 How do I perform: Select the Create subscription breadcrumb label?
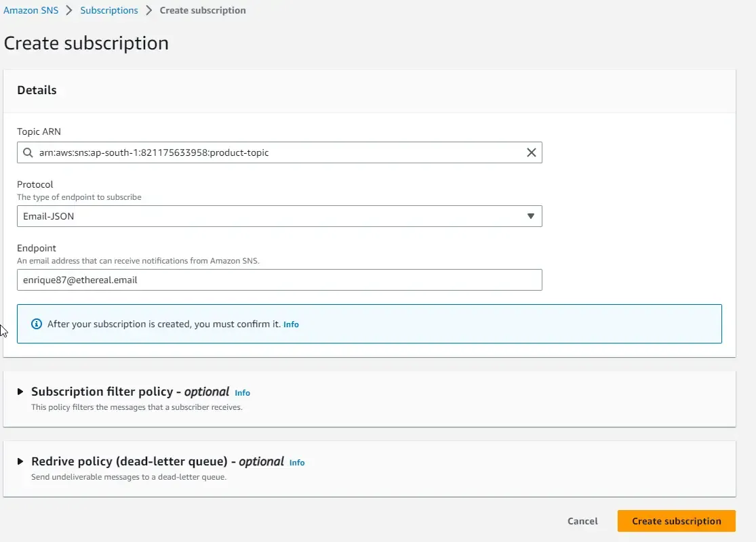(202, 10)
